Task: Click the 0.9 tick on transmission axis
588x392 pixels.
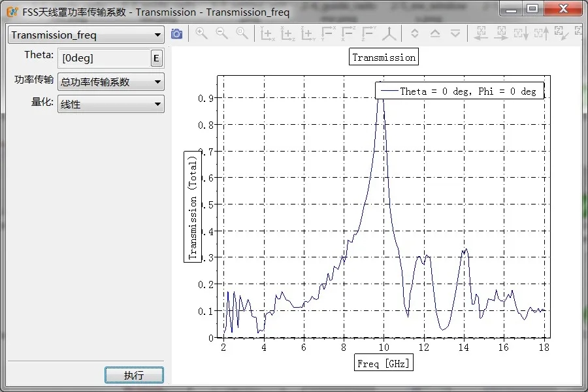Action: [206, 98]
